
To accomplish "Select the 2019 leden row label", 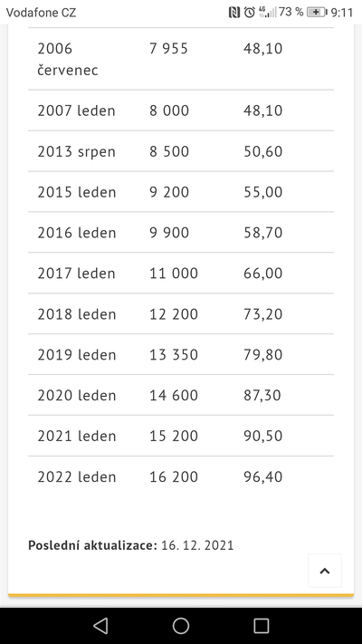I will pos(77,354).
